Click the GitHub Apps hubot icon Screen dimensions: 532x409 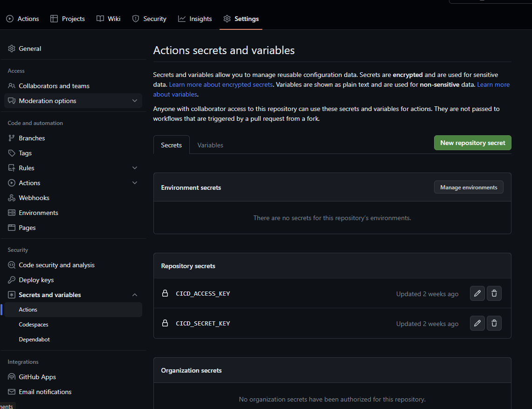(12, 377)
